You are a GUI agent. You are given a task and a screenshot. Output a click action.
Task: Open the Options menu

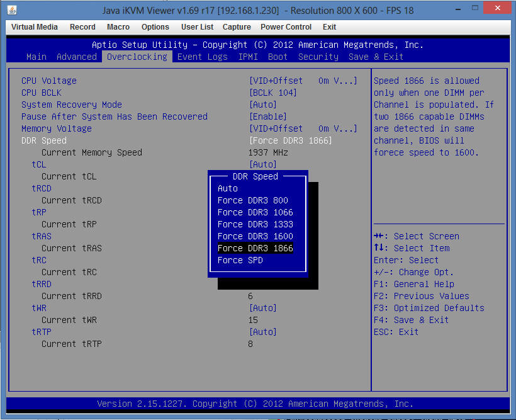[x=155, y=27]
